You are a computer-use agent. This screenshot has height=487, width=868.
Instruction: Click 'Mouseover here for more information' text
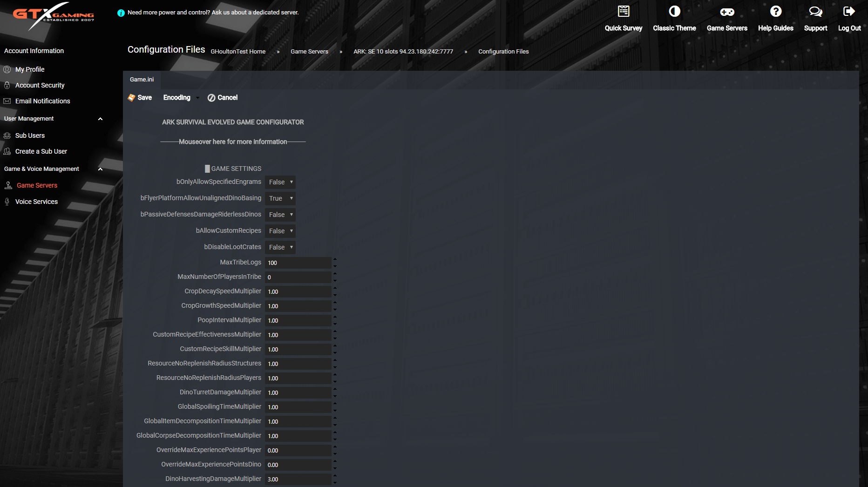click(x=233, y=142)
